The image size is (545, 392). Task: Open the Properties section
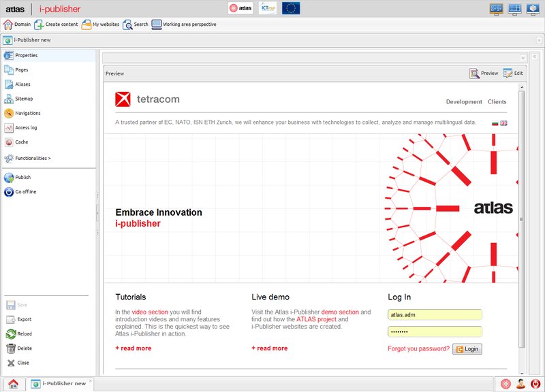(48, 56)
